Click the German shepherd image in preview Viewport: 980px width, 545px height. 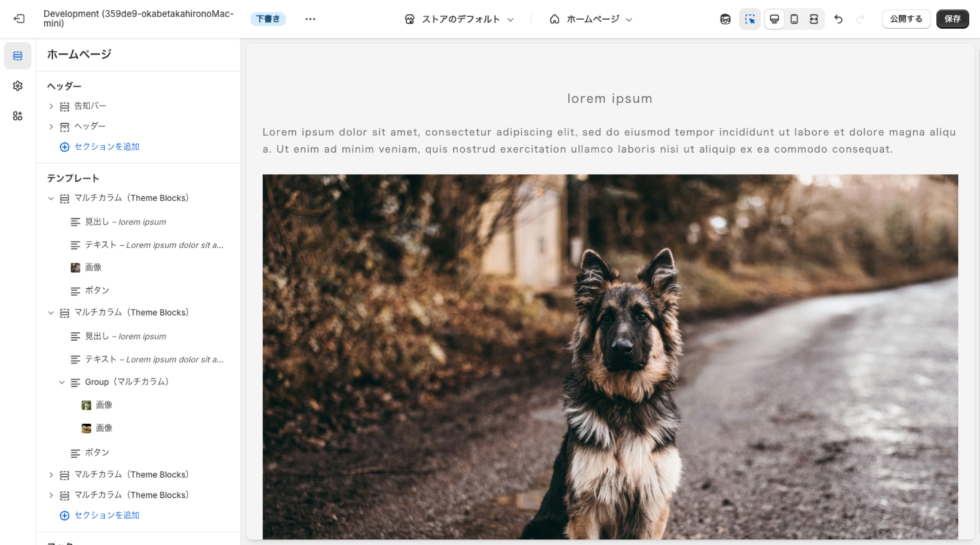610,357
